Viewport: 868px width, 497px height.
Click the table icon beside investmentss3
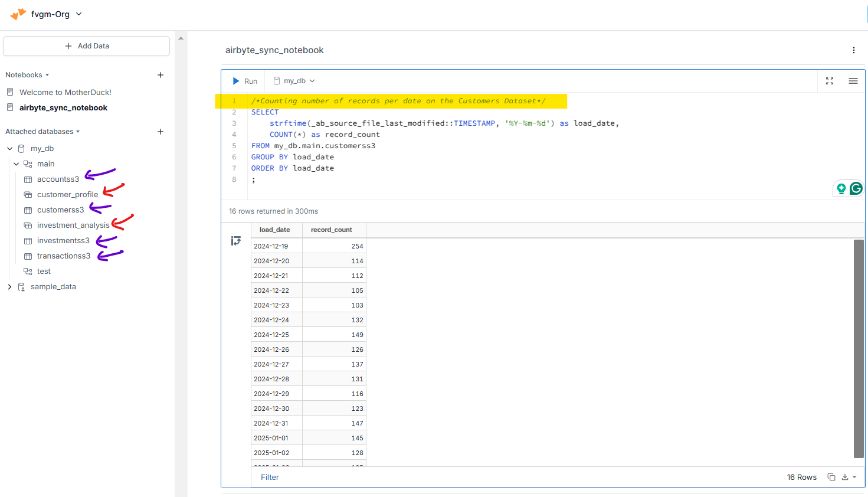click(x=28, y=241)
